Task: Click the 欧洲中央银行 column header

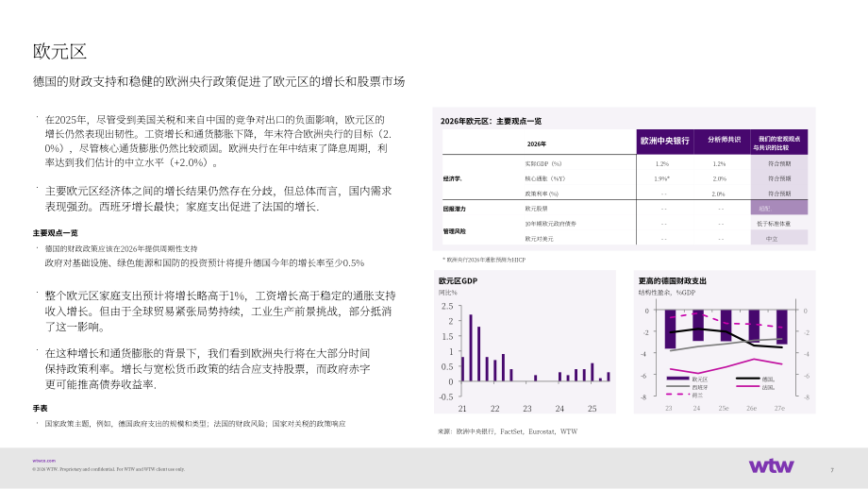Action: pyautogui.click(x=665, y=142)
